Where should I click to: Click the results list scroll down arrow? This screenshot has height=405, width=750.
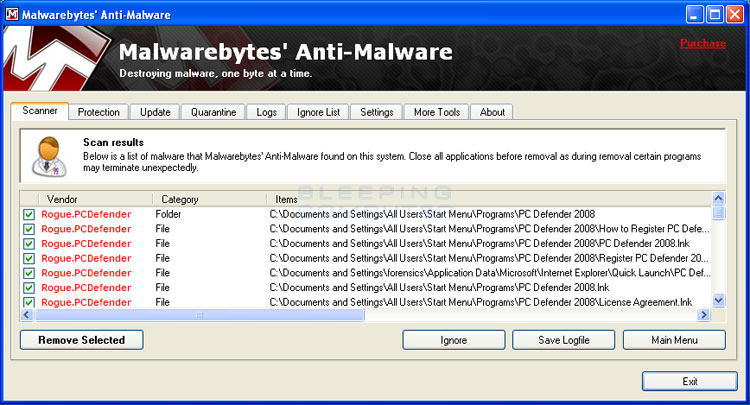click(x=718, y=300)
